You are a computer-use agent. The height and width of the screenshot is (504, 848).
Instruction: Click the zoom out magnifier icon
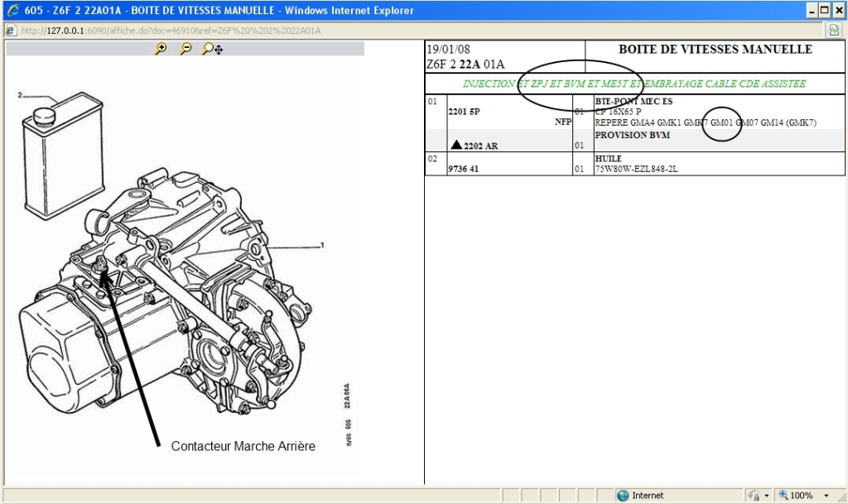click(185, 49)
